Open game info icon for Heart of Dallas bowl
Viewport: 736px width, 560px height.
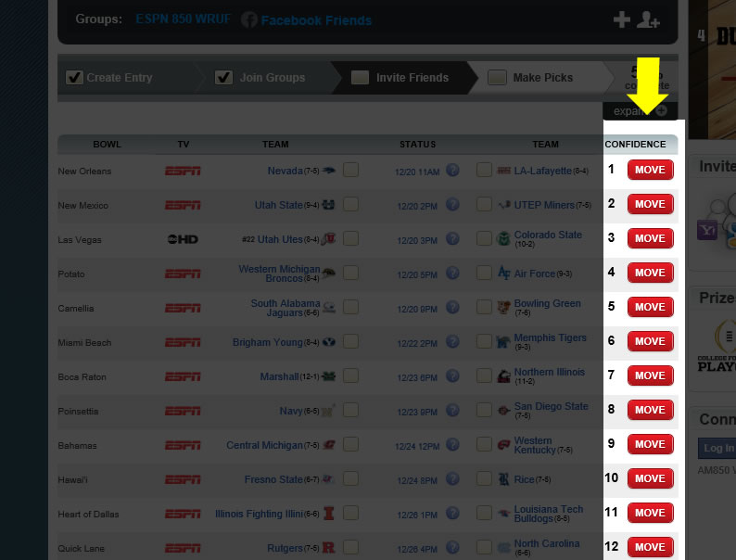(x=452, y=513)
